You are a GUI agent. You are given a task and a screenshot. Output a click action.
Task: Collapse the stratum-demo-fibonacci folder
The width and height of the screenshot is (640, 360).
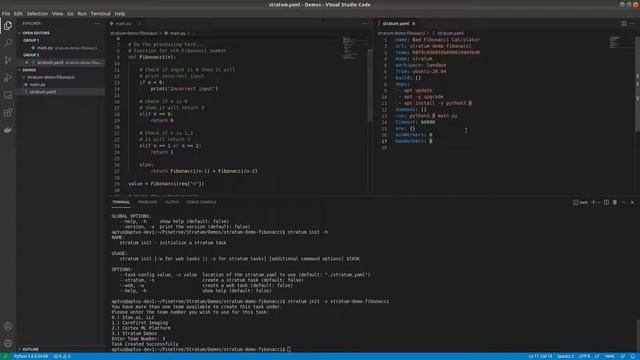[x=51, y=77]
